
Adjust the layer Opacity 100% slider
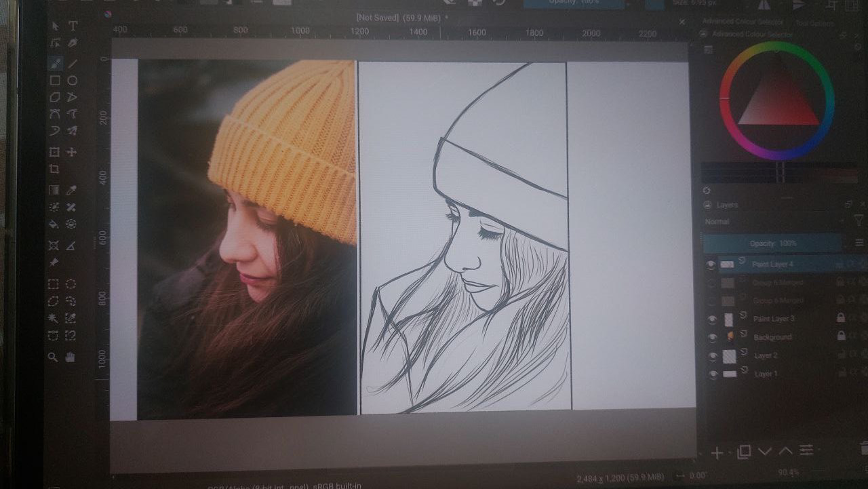pos(772,243)
